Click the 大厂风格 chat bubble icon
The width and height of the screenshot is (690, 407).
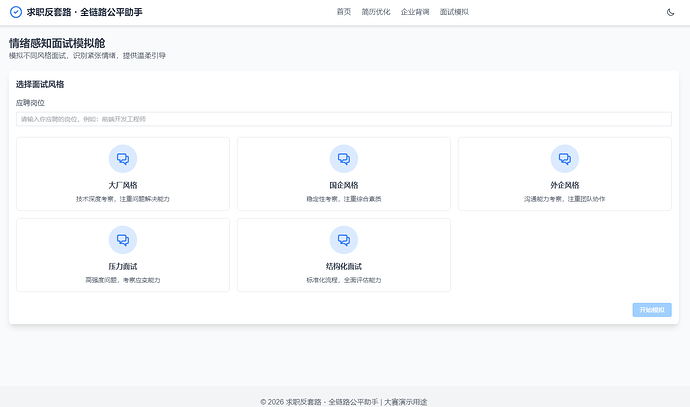click(x=123, y=159)
